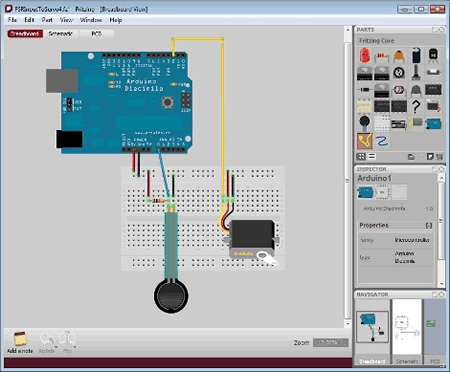Open the parts bin folder menu
Screen dimensions: 450x372
[411, 156]
